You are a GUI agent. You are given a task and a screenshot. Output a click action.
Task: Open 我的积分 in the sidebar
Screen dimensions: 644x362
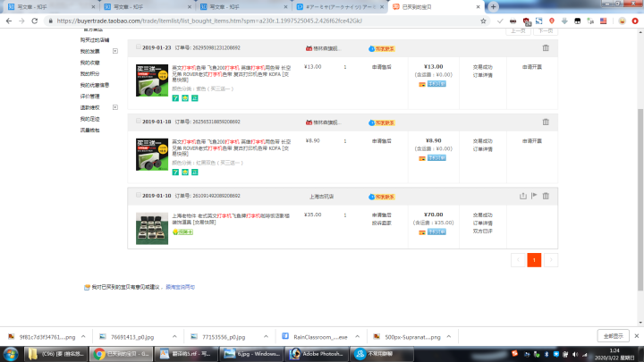point(89,74)
